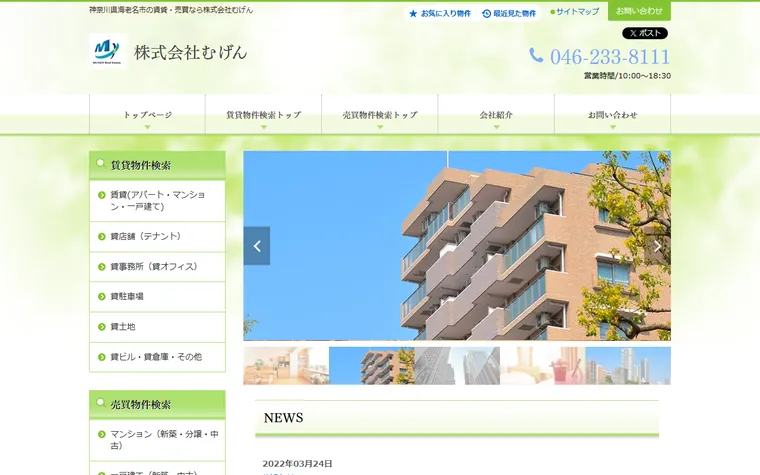760x475 pixels.
Task: Select the 会社紹介 navigation tab
Action: tap(496, 115)
